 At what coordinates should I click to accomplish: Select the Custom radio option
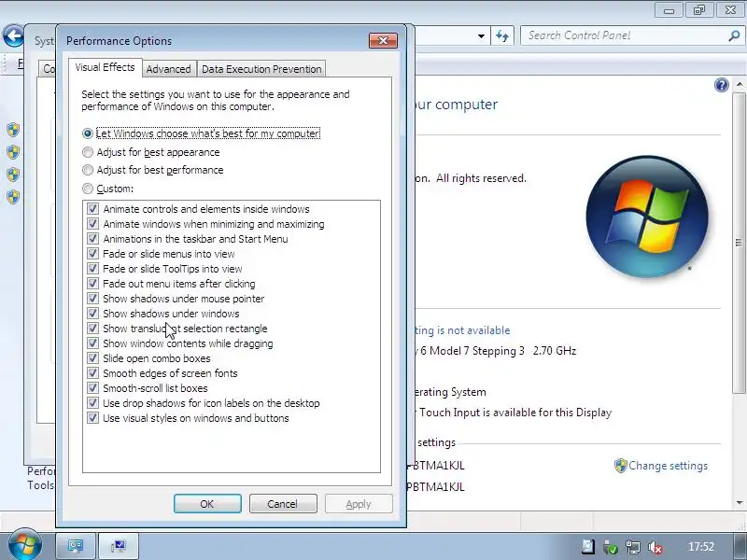(x=108, y=189)
